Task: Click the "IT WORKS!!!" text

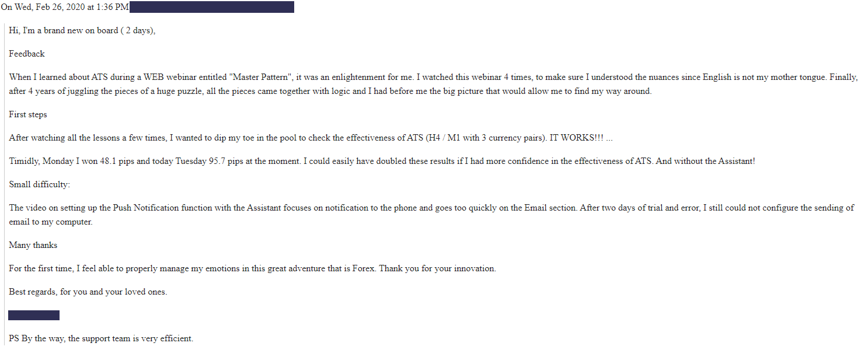Action: click(577, 138)
